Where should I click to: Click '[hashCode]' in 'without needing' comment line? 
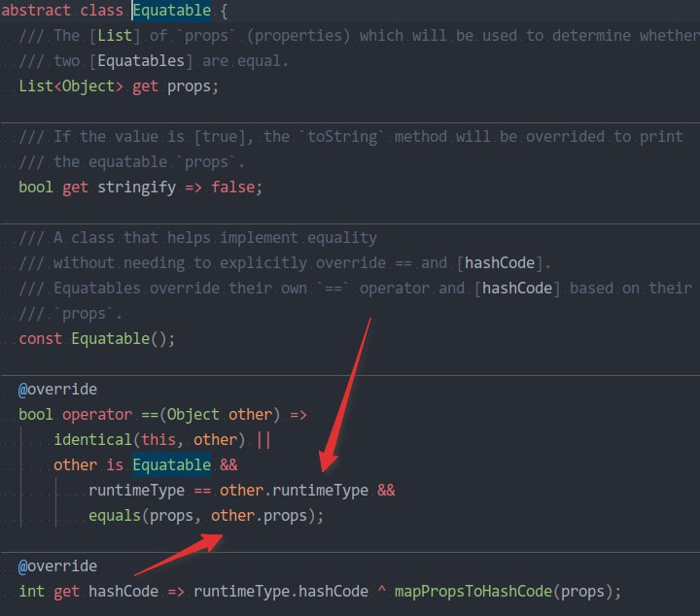pyautogui.click(x=500, y=263)
